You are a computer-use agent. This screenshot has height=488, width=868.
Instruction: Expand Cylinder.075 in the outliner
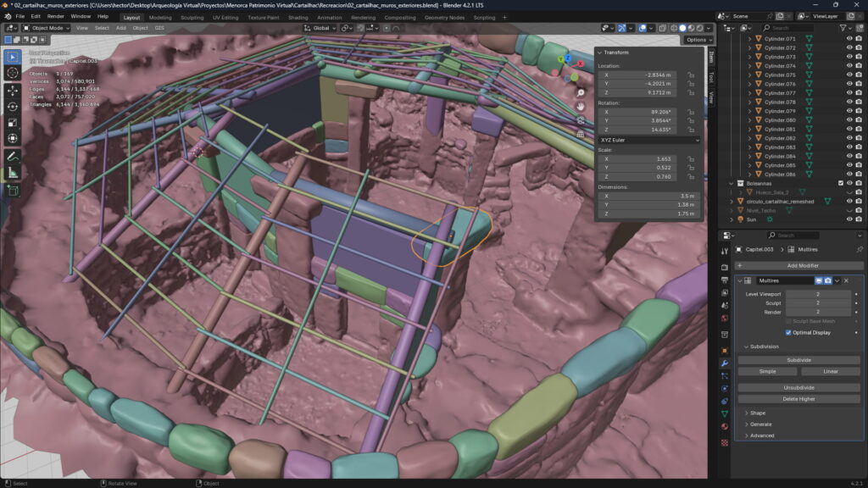pos(750,75)
